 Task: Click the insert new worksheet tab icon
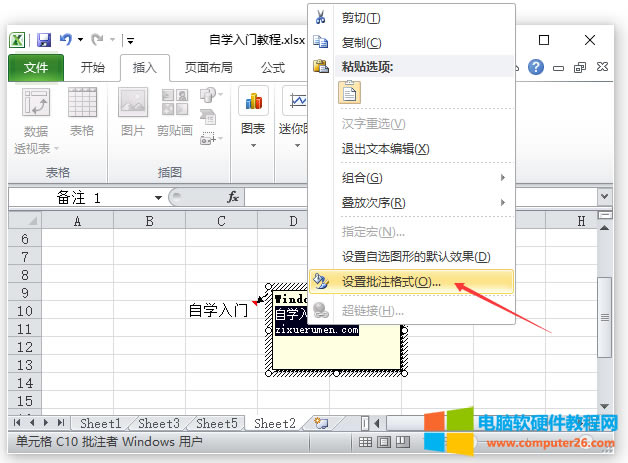point(321,423)
